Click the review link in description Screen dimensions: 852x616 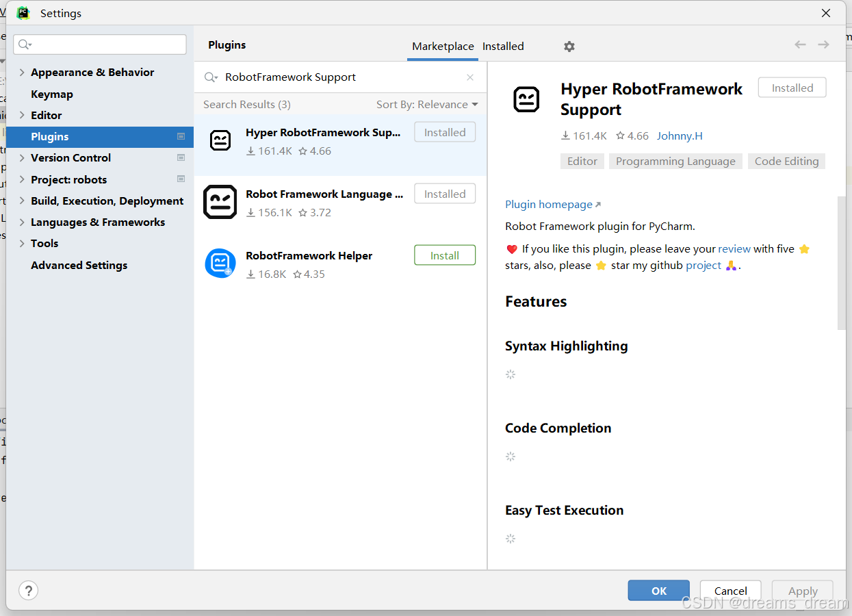pyautogui.click(x=734, y=249)
